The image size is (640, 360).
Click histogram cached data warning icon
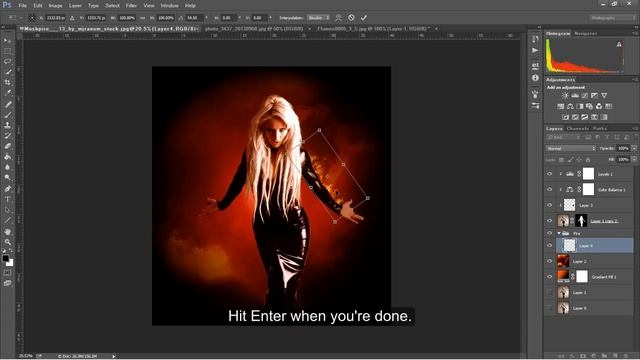[x=619, y=44]
